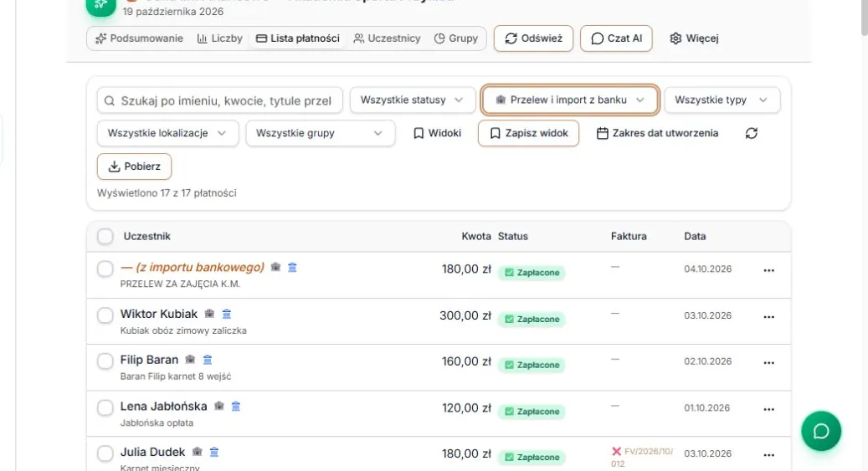This screenshot has width=868, height=471.
Task: Open the Podsumowanie tab
Action: (139, 38)
